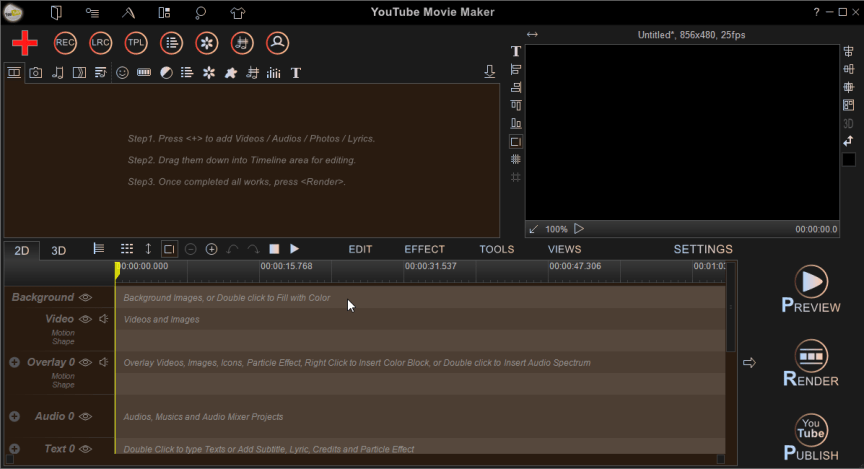Screen dimensions: 864x469
Task: Click the T-shirt skin icon in title bar
Action: click(237, 13)
